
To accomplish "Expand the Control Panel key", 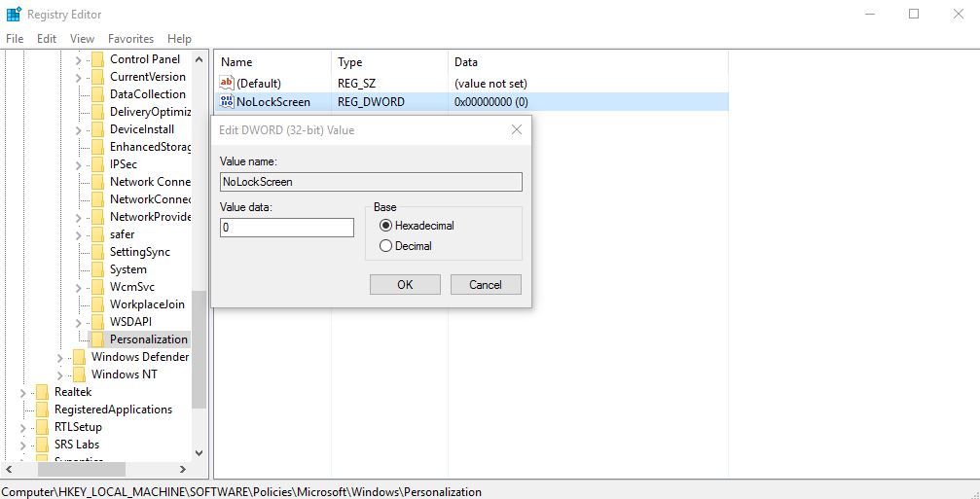I will [x=78, y=60].
